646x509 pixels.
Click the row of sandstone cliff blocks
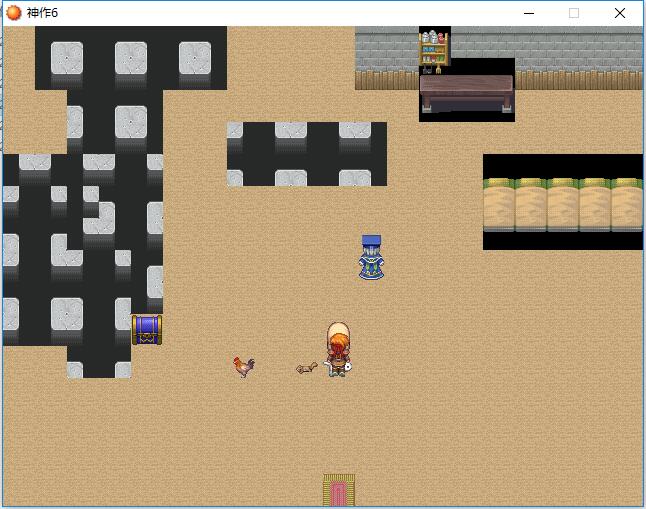tap(563, 205)
